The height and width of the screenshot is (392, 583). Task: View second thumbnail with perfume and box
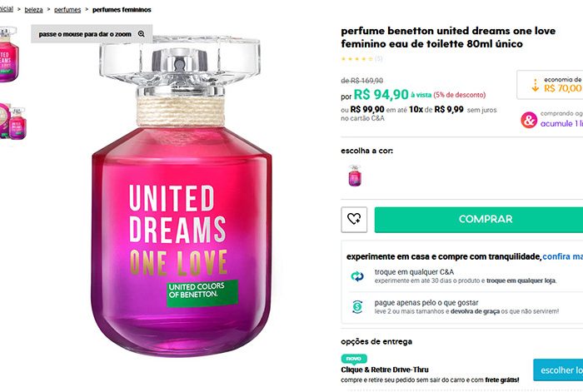pyautogui.click(x=13, y=122)
